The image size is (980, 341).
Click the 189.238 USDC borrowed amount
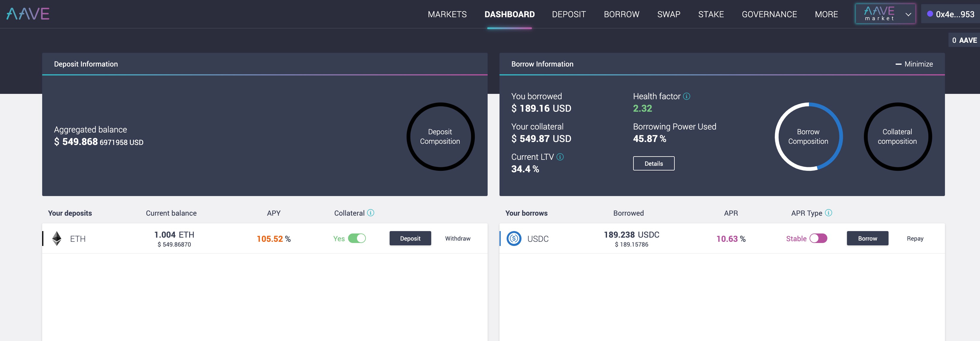click(632, 234)
